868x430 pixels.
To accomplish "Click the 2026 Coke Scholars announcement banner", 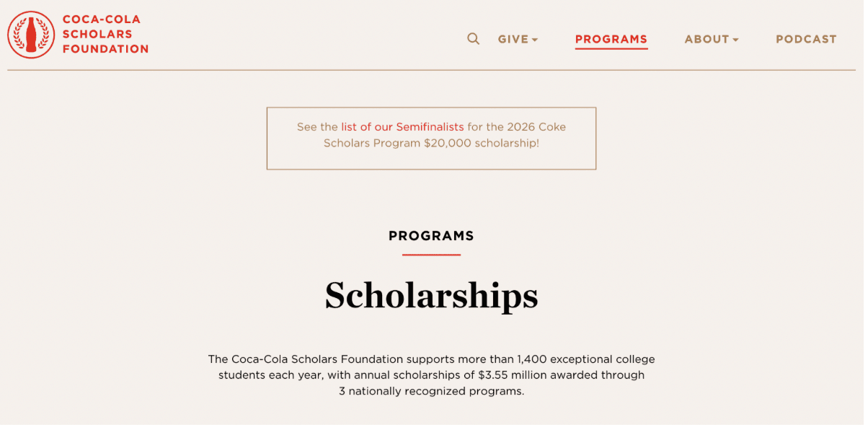I will (x=431, y=138).
